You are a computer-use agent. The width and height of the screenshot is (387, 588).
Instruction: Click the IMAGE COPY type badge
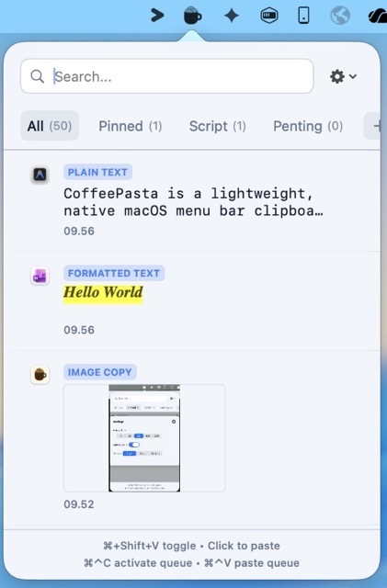(100, 372)
